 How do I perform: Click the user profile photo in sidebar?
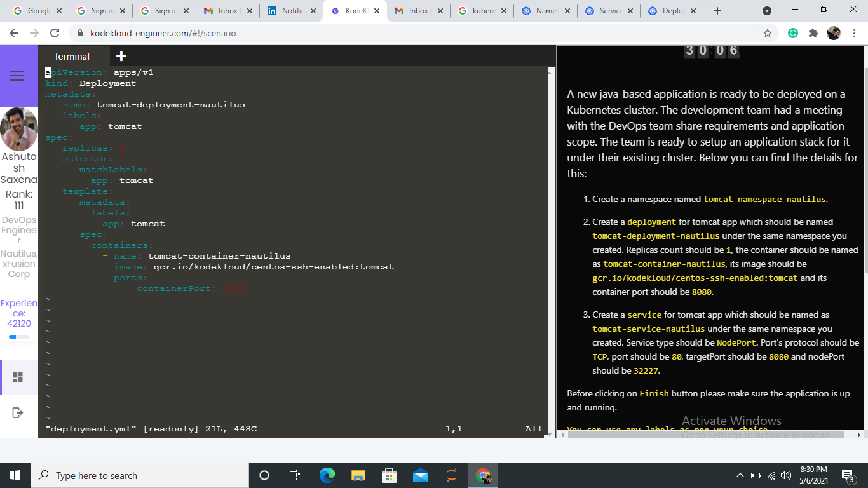[19, 128]
